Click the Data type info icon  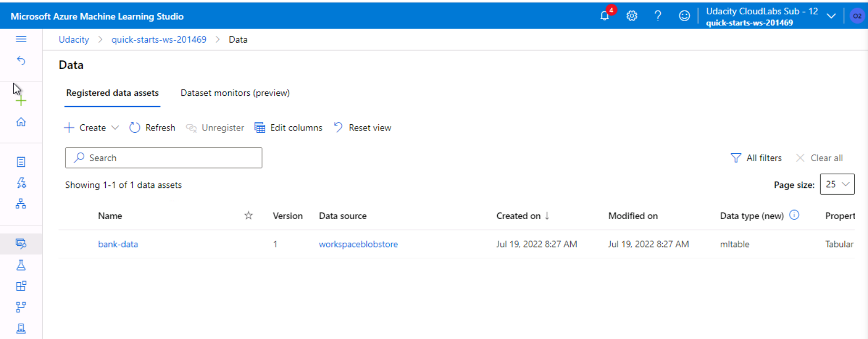tap(794, 215)
